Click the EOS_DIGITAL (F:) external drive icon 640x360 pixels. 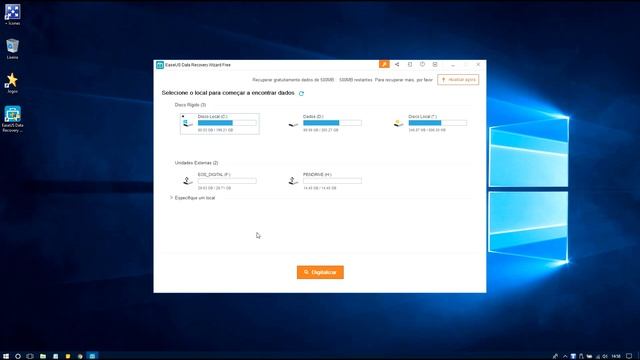coord(188,180)
